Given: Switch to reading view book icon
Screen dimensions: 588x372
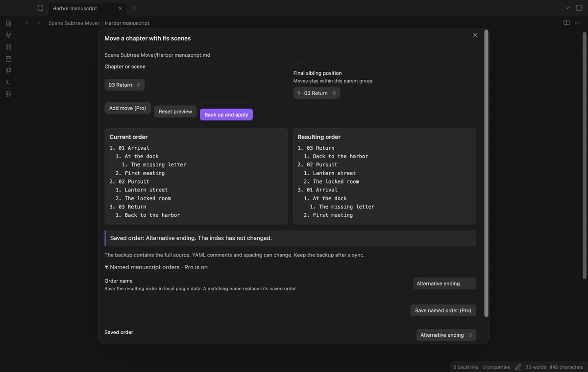Looking at the screenshot, I should [566, 23].
